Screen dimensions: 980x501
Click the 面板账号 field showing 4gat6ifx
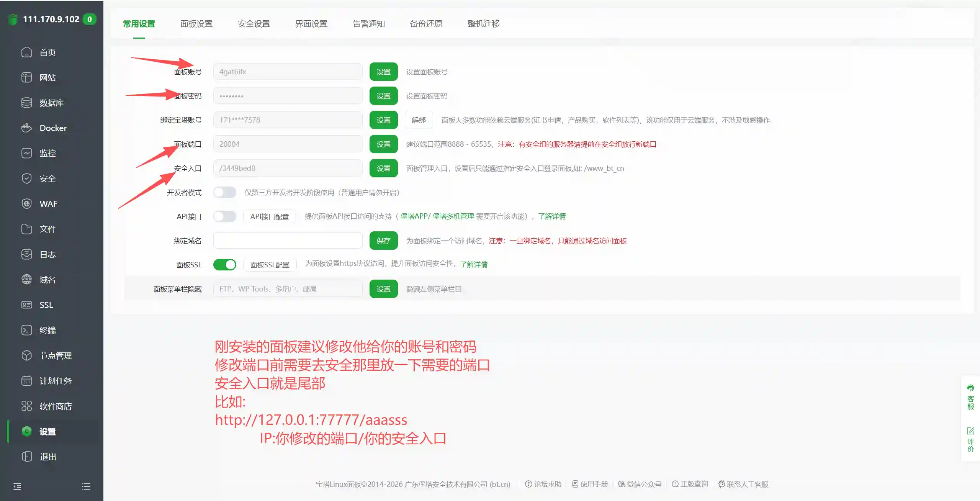coord(288,72)
